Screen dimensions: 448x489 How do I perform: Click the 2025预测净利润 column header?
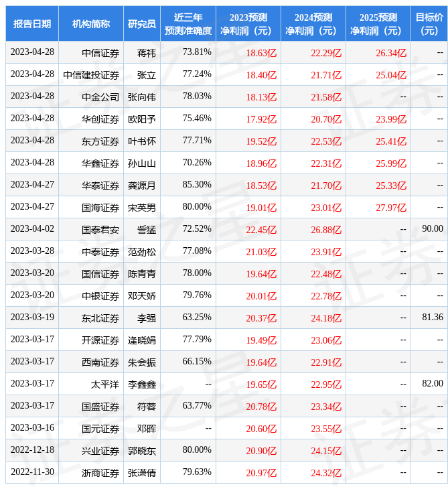click(x=378, y=23)
